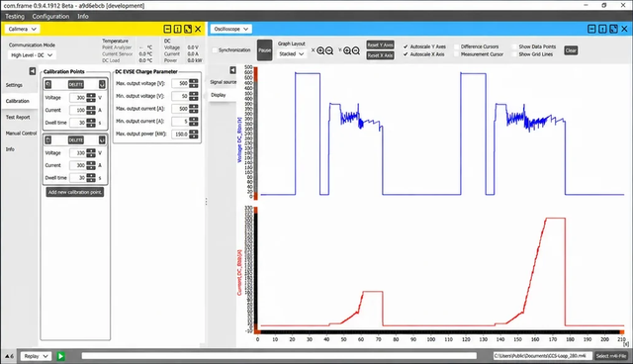Open Graph Layout Stacked dropdown
The width and height of the screenshot is (633, 364).
(291, 54)
